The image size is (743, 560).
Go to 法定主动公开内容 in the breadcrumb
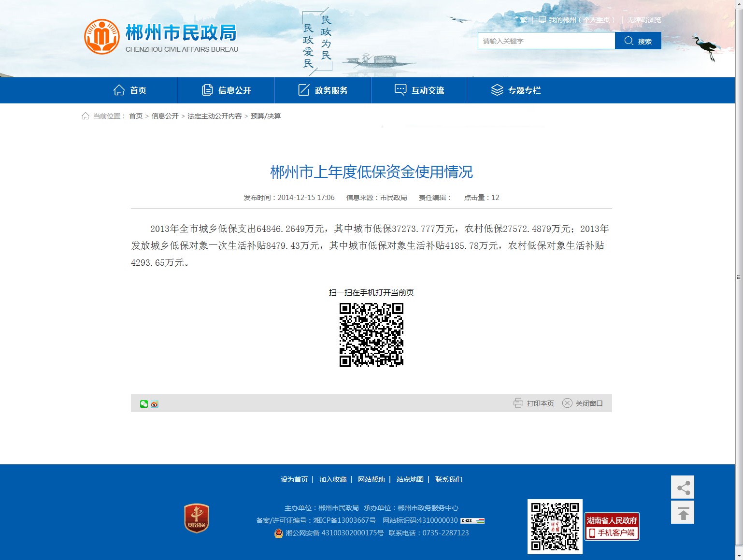pyautogui.click(x=214, y=116)
